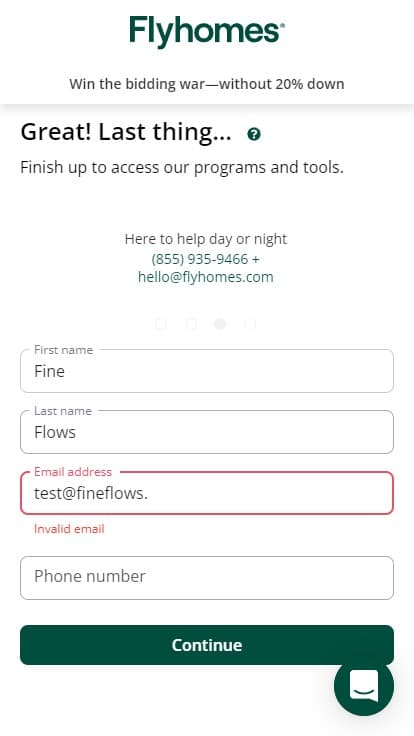Image resolution: width=414 pixels, height=736 pixels.
Task: Click the Invalid email error message
Action: [x=69, y=529]
